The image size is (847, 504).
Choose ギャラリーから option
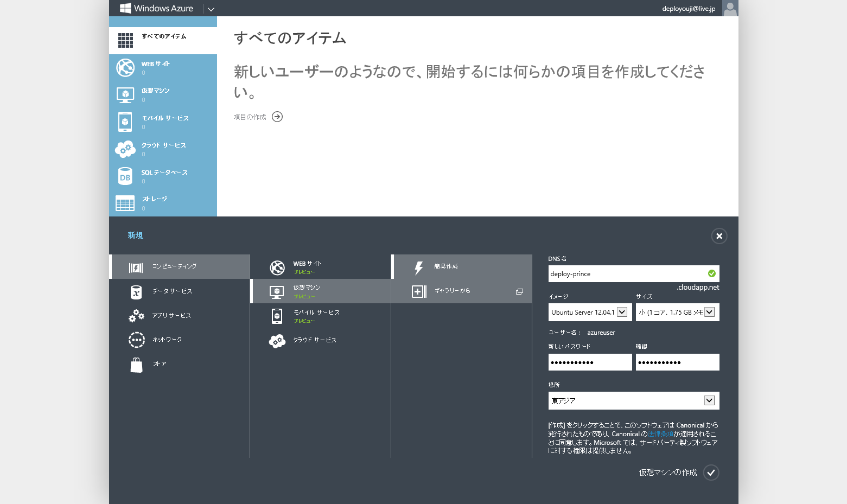tap(462, 291)
